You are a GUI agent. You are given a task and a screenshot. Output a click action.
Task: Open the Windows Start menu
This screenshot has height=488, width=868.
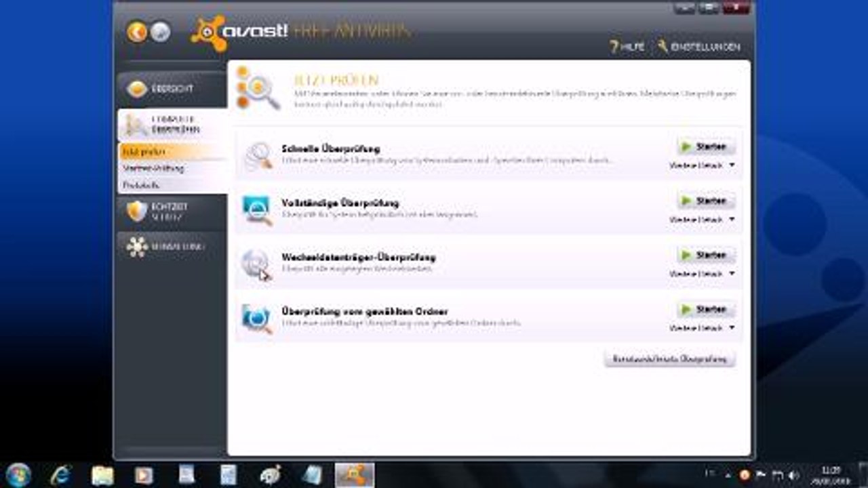[x=18, y=474]
